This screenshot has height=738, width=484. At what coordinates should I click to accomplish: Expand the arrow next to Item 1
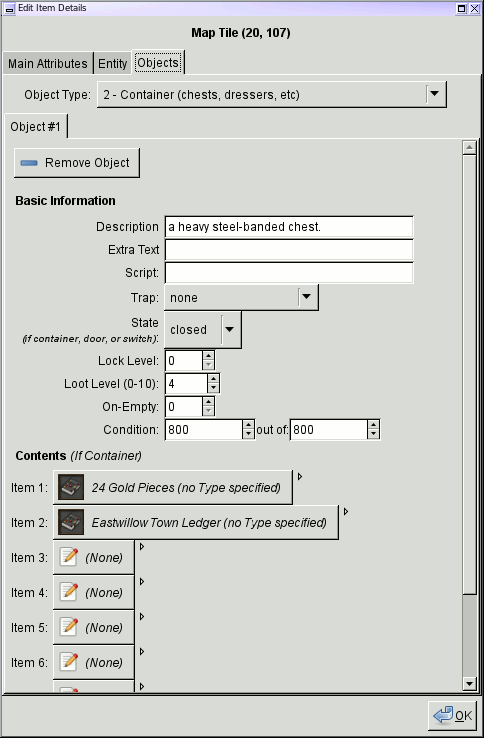pos(300,476)
